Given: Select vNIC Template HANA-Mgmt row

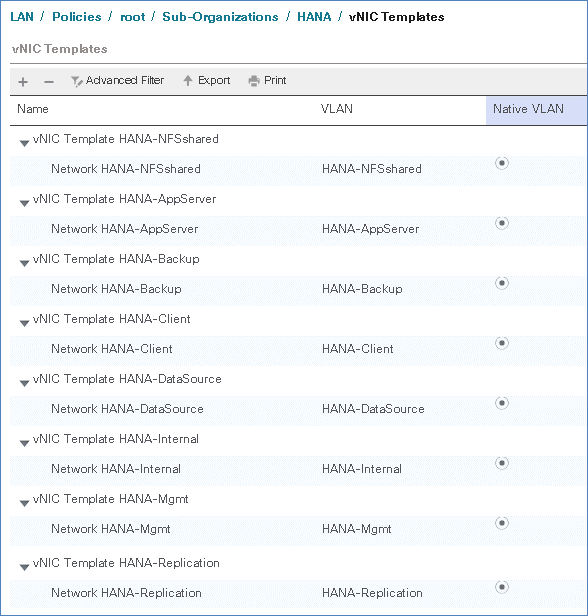Looking at the screenshot, I should click(299, 499).
